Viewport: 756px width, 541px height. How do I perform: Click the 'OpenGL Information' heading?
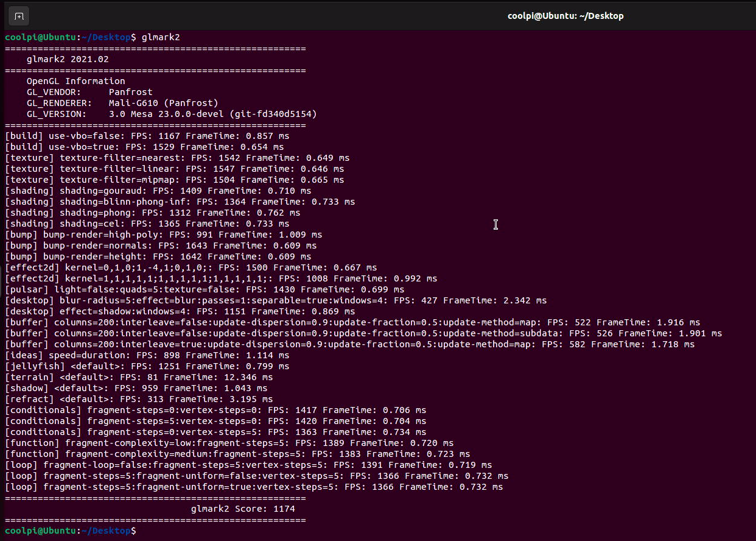coord(76,81)
